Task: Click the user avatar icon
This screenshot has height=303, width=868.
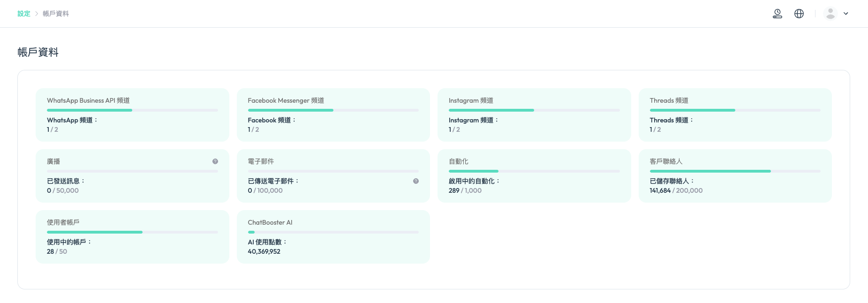Action: (x=830, y=14)
